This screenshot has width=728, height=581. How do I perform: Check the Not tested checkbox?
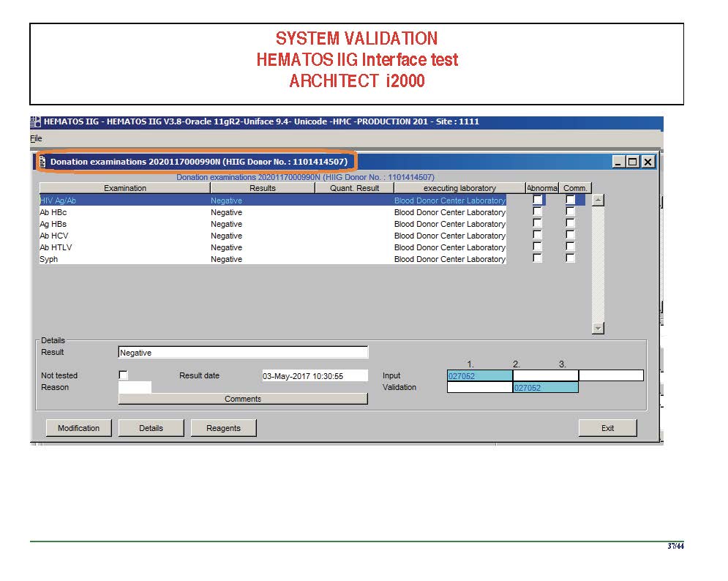click(123, 375)
